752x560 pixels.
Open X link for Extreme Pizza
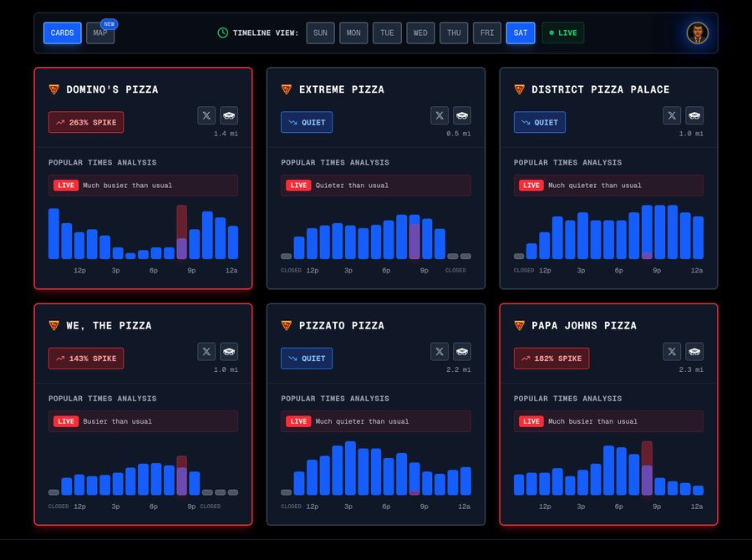pos(440,115)
